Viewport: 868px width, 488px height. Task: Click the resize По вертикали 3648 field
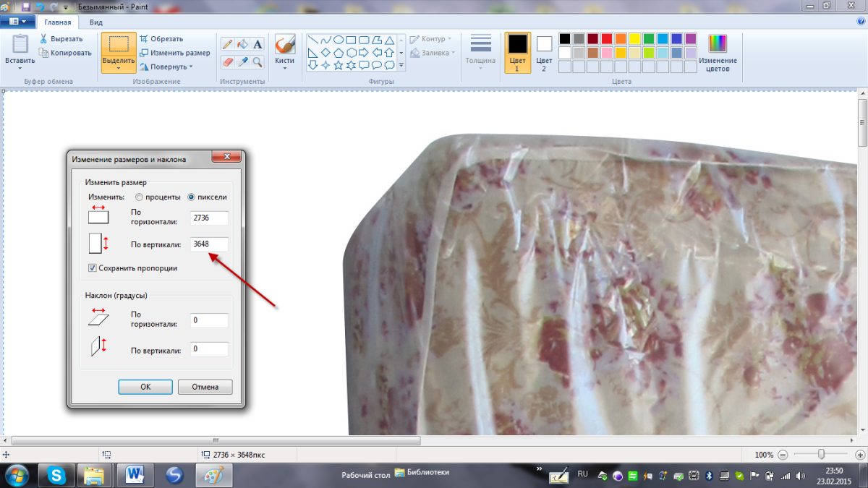tap(209, 244)
